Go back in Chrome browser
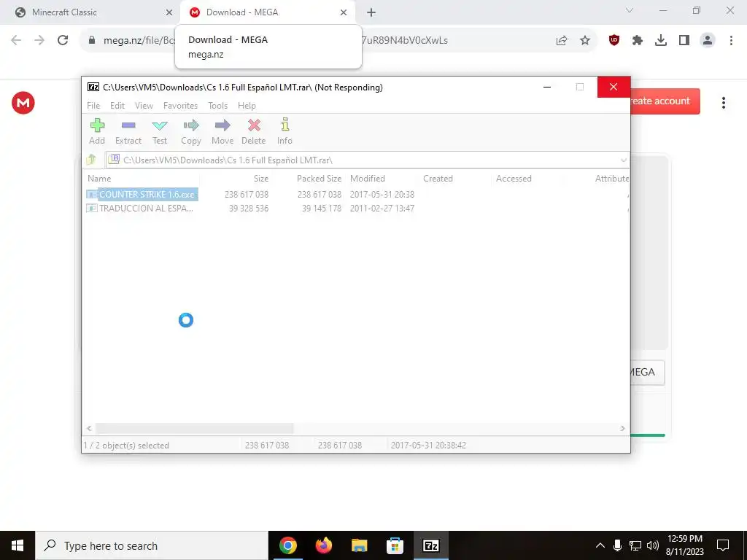The height and width of the screenshot is (560, 747). [x=16, y=40]
